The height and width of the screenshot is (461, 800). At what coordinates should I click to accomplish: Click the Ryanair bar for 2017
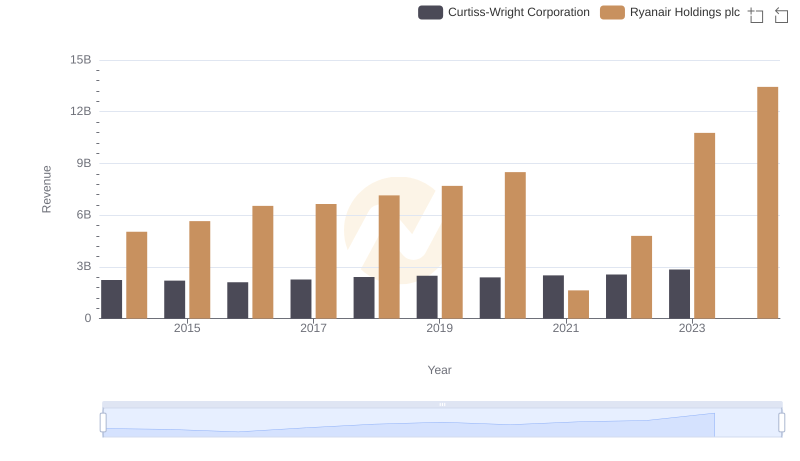tap(326, 261)
